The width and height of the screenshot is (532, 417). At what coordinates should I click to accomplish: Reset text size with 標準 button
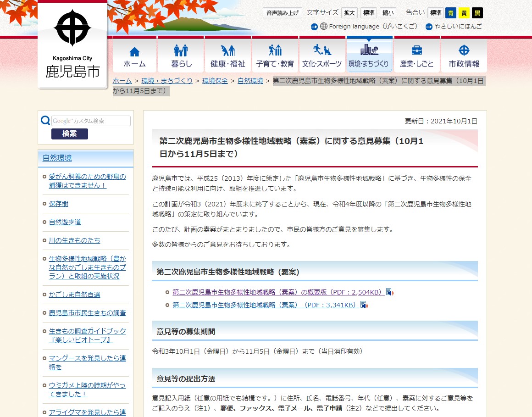pos(369,13)
